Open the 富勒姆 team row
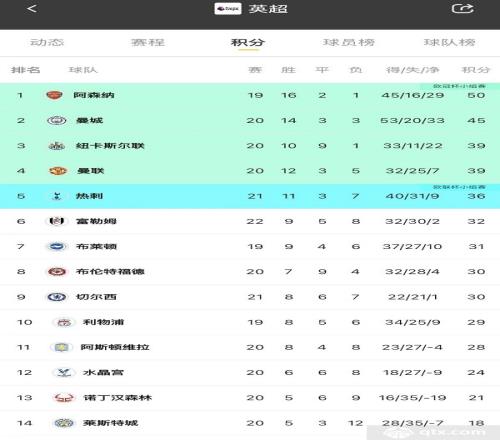Viewport: 500px width, 440px height. (250, 221)
